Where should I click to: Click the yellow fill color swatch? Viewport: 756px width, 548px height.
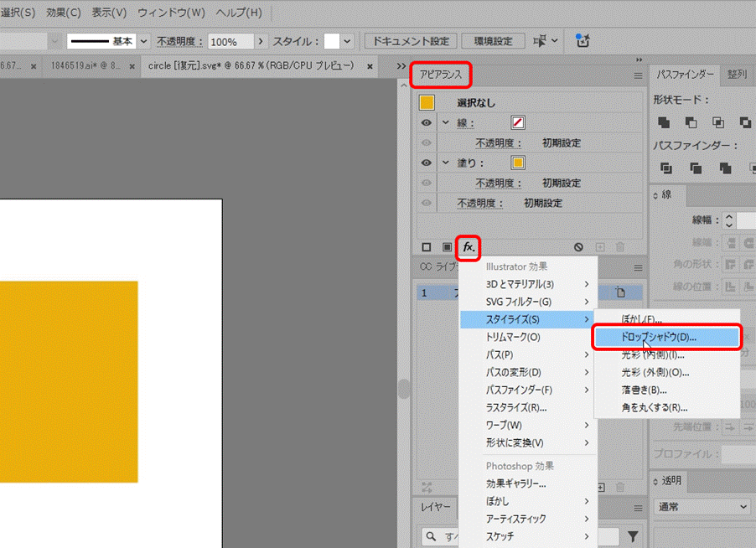click(518, 163)
